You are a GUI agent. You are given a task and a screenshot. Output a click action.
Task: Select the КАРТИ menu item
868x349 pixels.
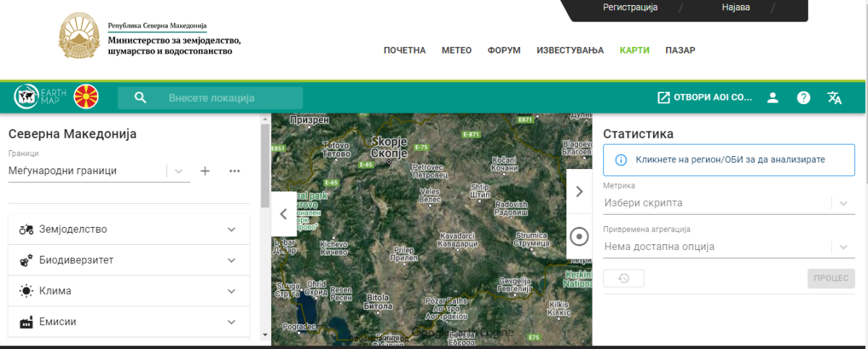point(634,51)
